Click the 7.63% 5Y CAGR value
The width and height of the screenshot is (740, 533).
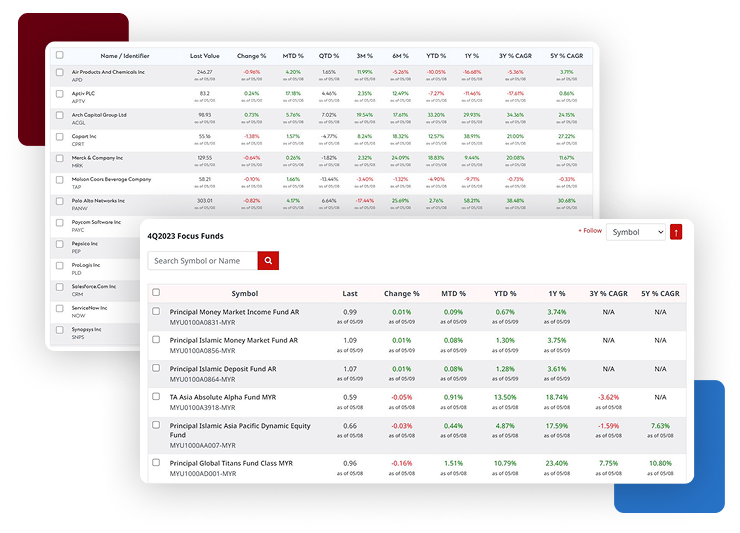pos(660,425)
